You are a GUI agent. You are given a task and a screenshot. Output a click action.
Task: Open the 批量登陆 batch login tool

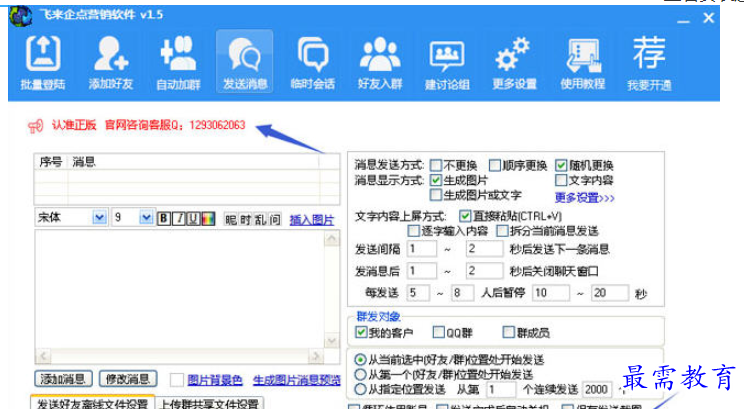click(43, 63)
